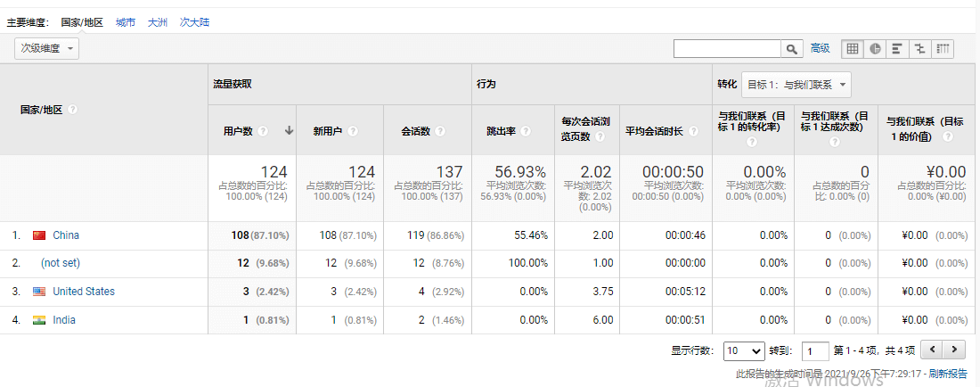
Task: Switch to pie chart percentage view
Action: (x=875, y=49)
